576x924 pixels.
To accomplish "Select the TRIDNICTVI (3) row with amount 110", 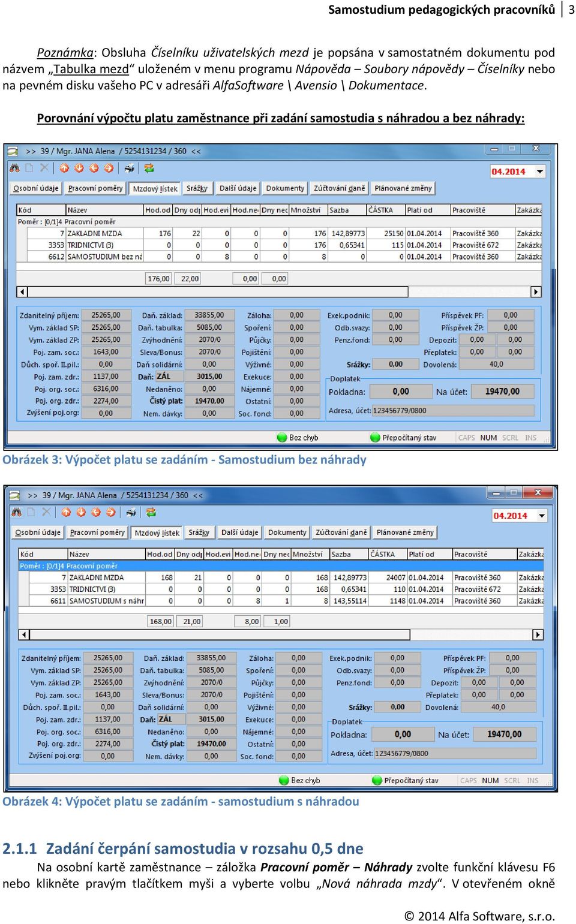I will click(x=281, y=589).
